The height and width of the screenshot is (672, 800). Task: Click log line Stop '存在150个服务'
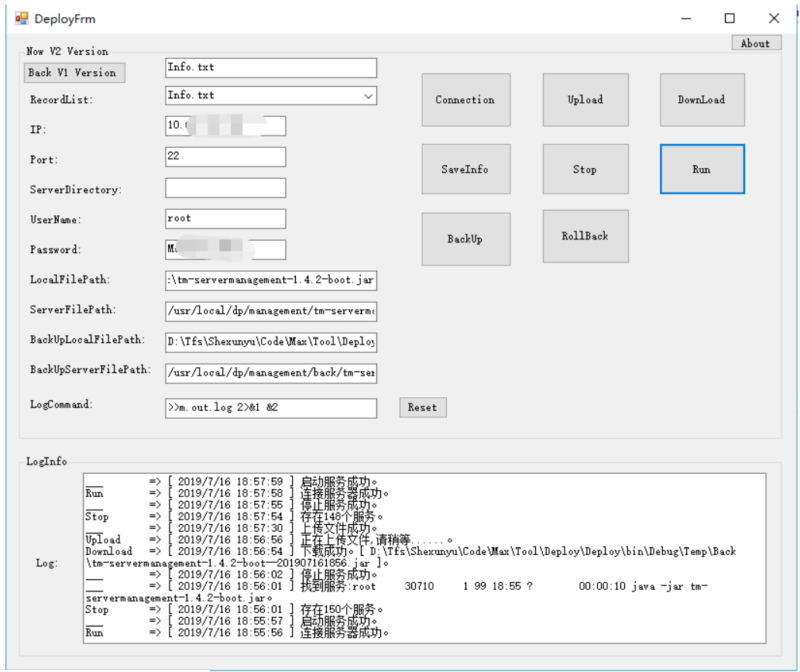coord(235,610)
